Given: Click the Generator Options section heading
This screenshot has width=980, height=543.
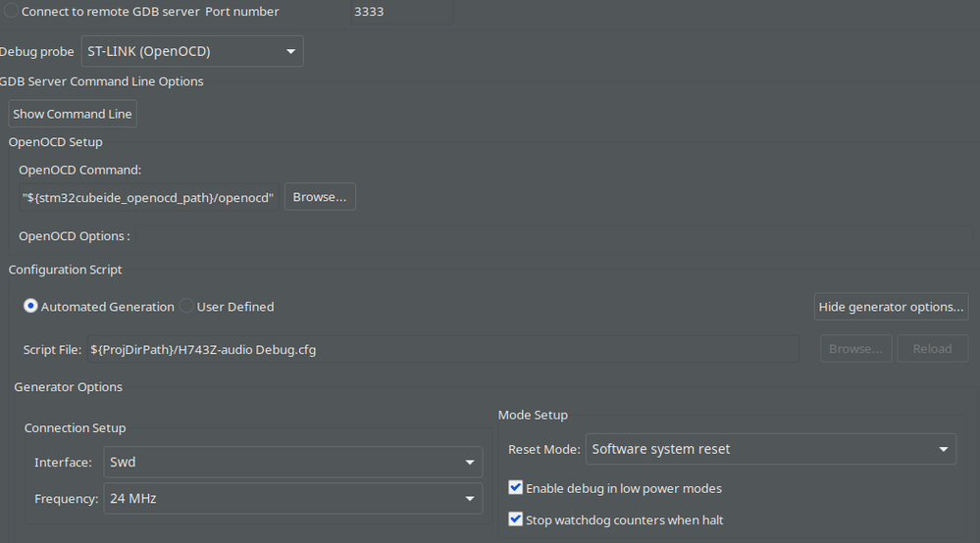Looking at the screenshot, I should click(x=69, y=387).
